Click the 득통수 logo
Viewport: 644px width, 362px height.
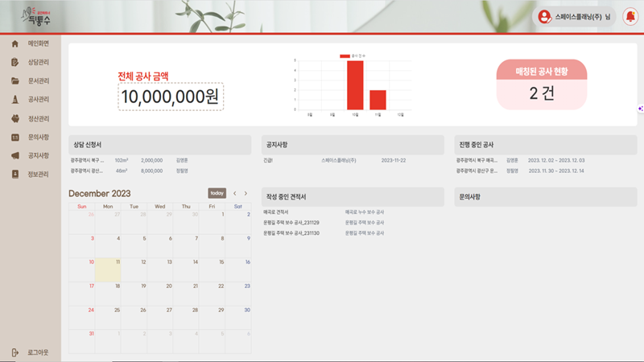click(36, 16)
